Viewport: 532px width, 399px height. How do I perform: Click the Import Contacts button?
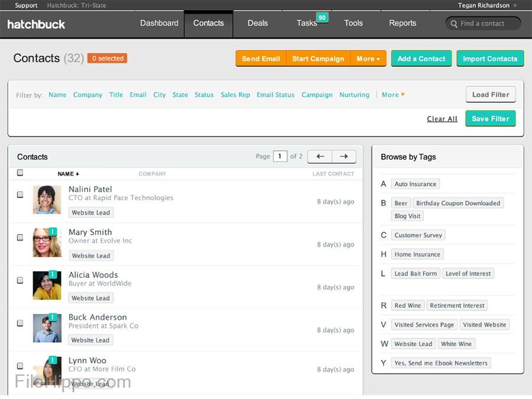490,59
